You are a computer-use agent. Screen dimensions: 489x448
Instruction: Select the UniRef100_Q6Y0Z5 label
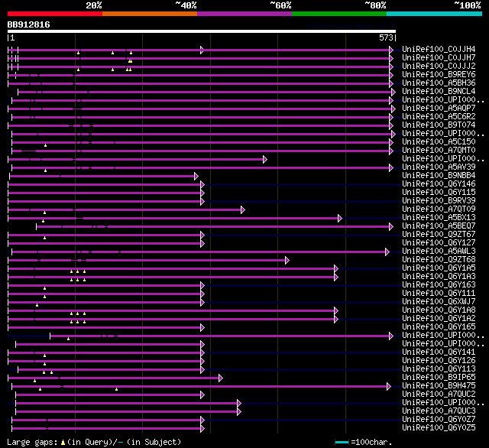pos(439,428)
